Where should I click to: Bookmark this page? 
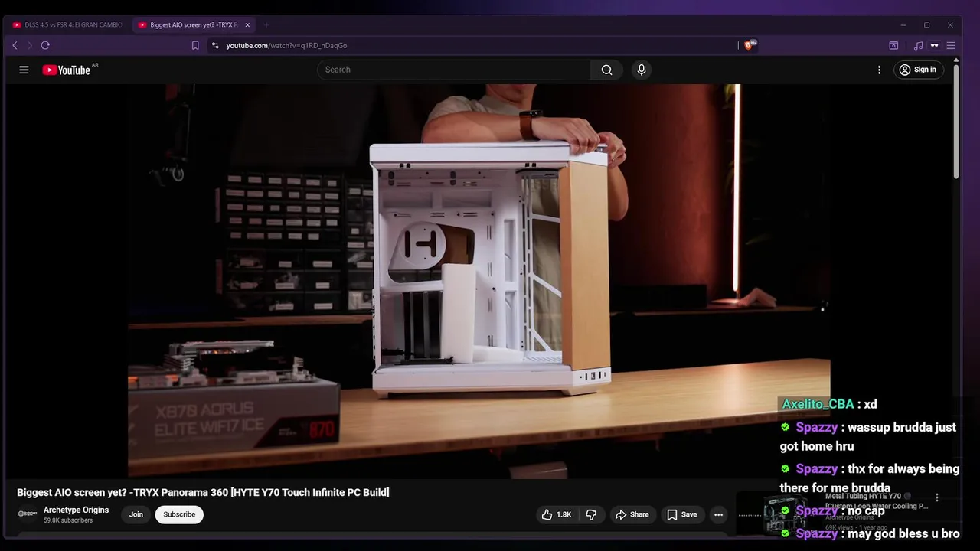pos(195,46)
